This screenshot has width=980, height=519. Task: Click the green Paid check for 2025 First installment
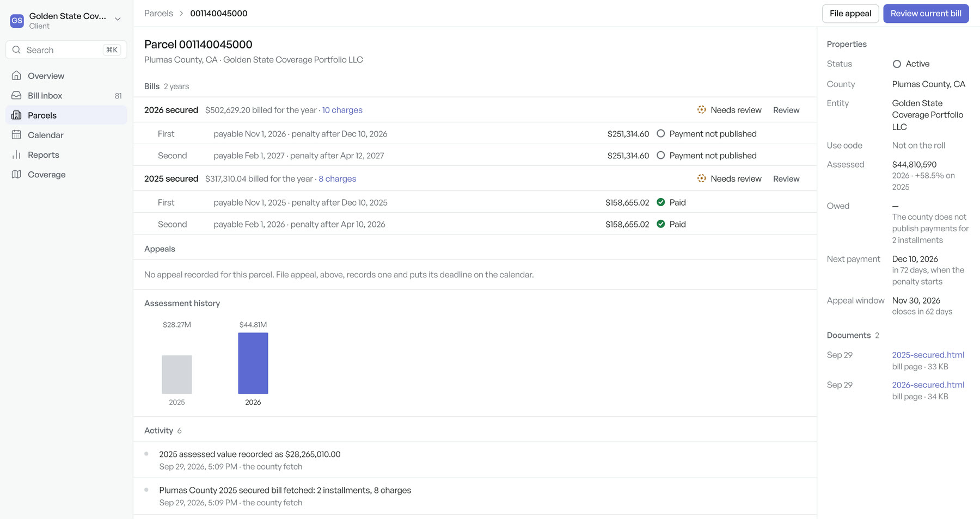pos(660,202)
